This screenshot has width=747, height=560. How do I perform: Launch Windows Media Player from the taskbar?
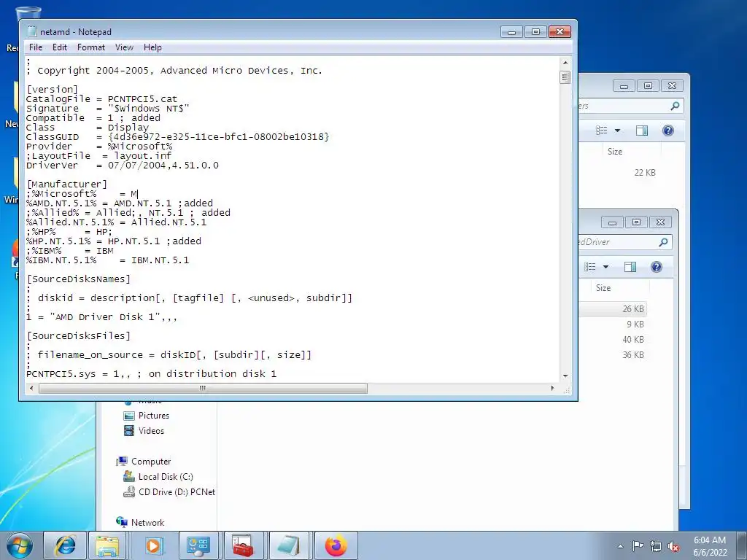(x=153, y=545)
